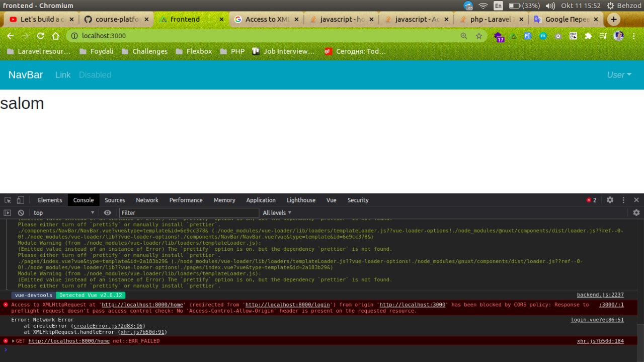Click the Wi-Fi indicator in system tray
The height and width of the screenshot is (362, 644).
[483, 6]
